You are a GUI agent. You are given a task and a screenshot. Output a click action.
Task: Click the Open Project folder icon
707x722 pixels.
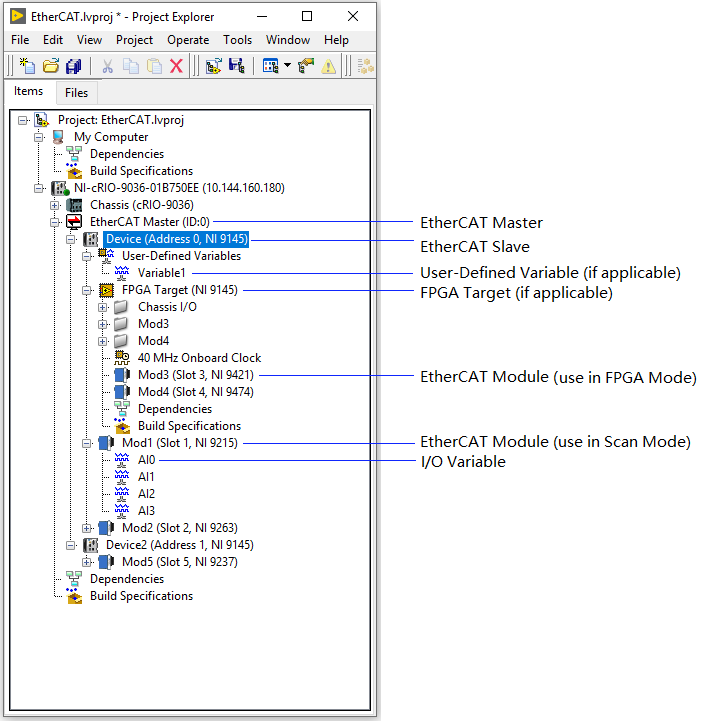(50, 66)
